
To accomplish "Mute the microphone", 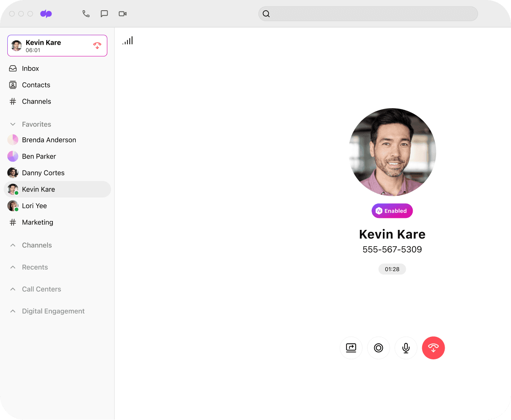I will tap(406, 347).
